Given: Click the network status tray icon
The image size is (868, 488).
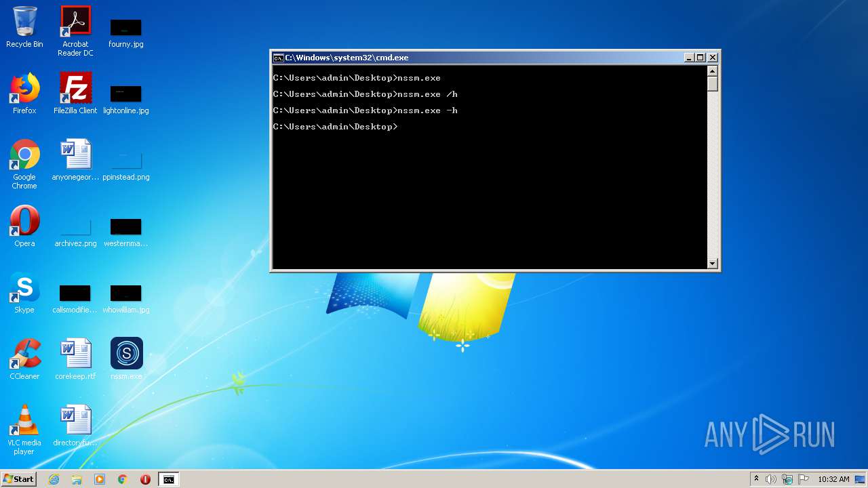Looking at the screenshot, I should pyautogui.click(x=787, y=479).
